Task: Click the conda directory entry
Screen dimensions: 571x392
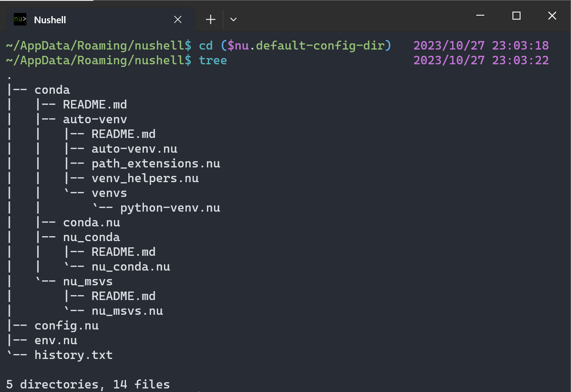Action: coord(52,90)
